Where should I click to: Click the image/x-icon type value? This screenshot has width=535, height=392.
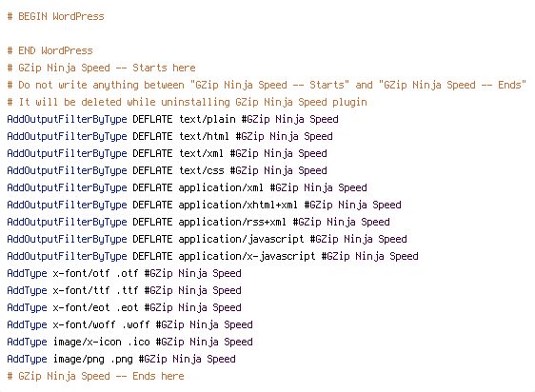tap(87, 342)
